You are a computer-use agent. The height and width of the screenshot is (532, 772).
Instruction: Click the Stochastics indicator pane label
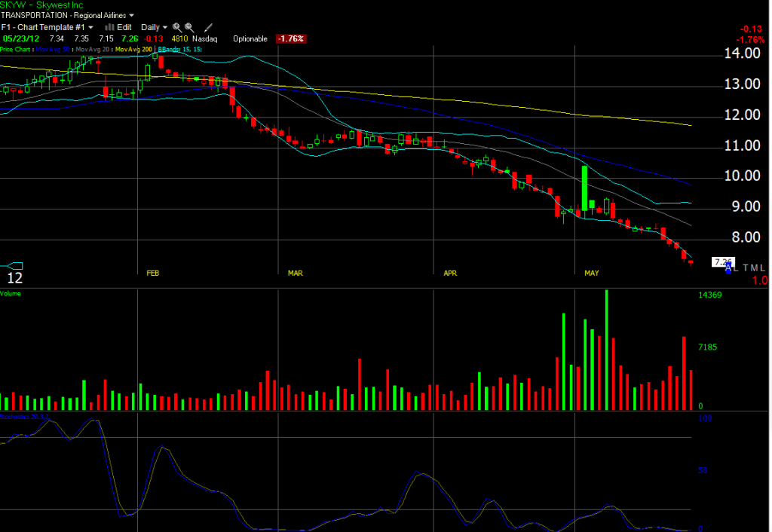tap(24, 417)
